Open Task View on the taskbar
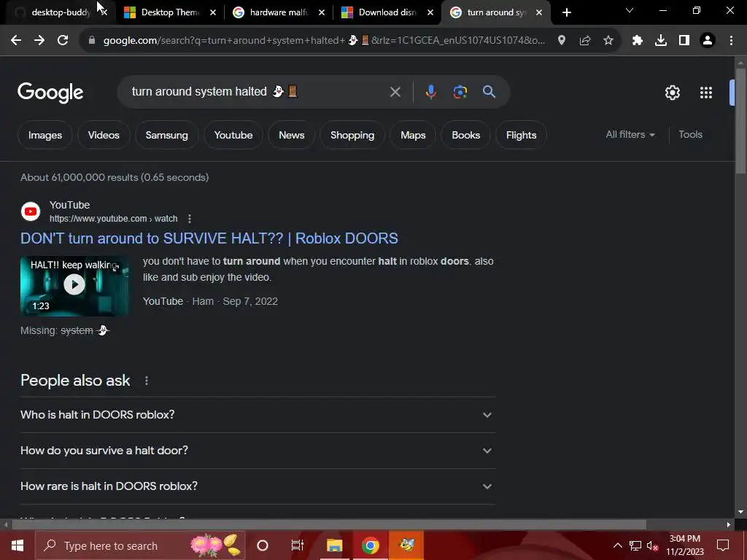This screenshot has height=560, width=747. (x=298, y=545)
